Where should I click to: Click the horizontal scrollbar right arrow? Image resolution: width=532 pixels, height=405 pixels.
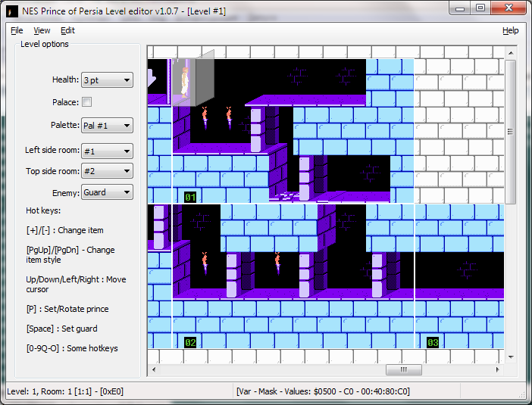pyautogui.click(x=497, y=369)
